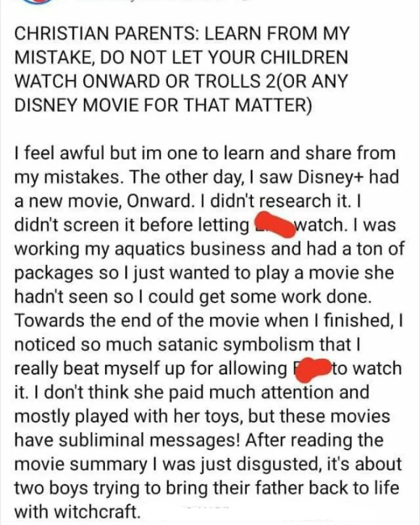The image size is (420, 525).
Task: Select the all-caps 'CHRISTIAN PARENTS' headline text
Action: coord(107,34)
